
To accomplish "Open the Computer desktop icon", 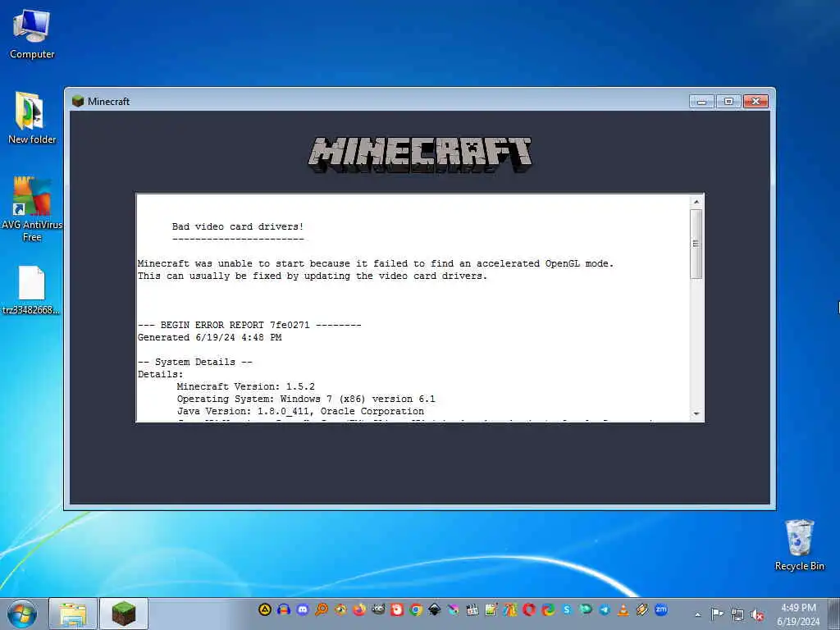I will click(x=32, y=34).
